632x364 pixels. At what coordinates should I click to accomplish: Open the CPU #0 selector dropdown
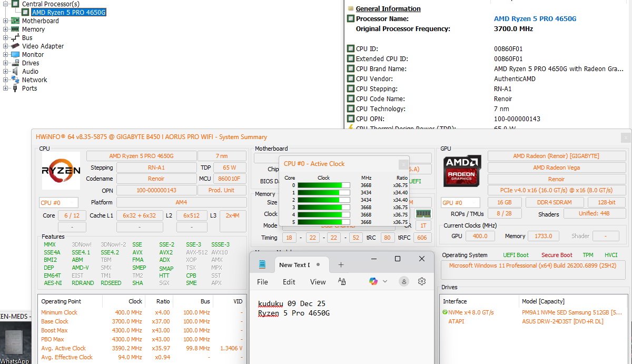tap(58, 203)
